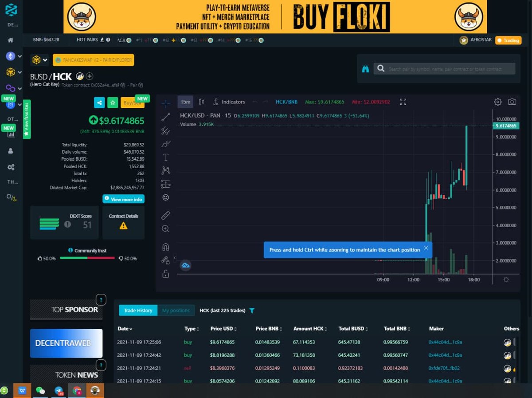
Task: Open maker address 0xfde70f...fb02
Action: pos(445,368)
